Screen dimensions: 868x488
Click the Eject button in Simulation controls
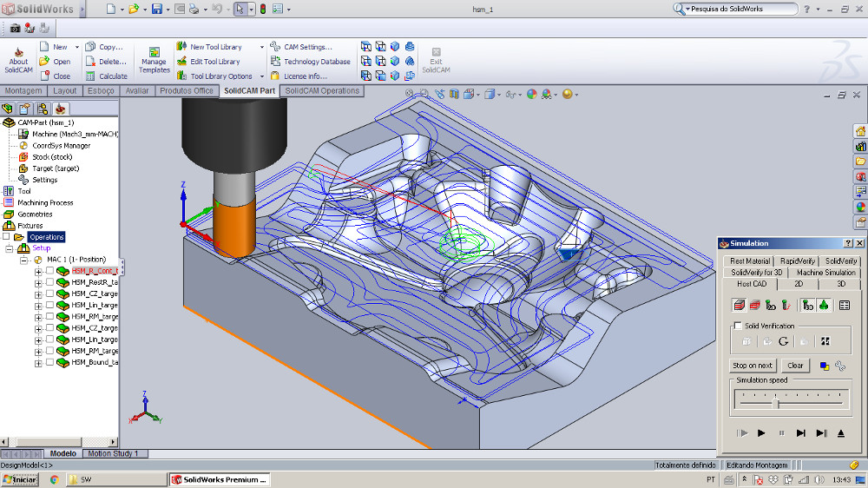(840, 432)
